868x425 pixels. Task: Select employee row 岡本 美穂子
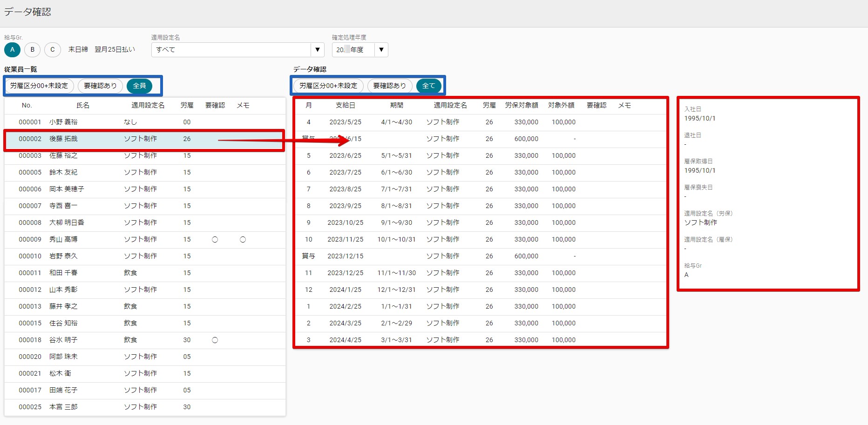pos(145,189)
